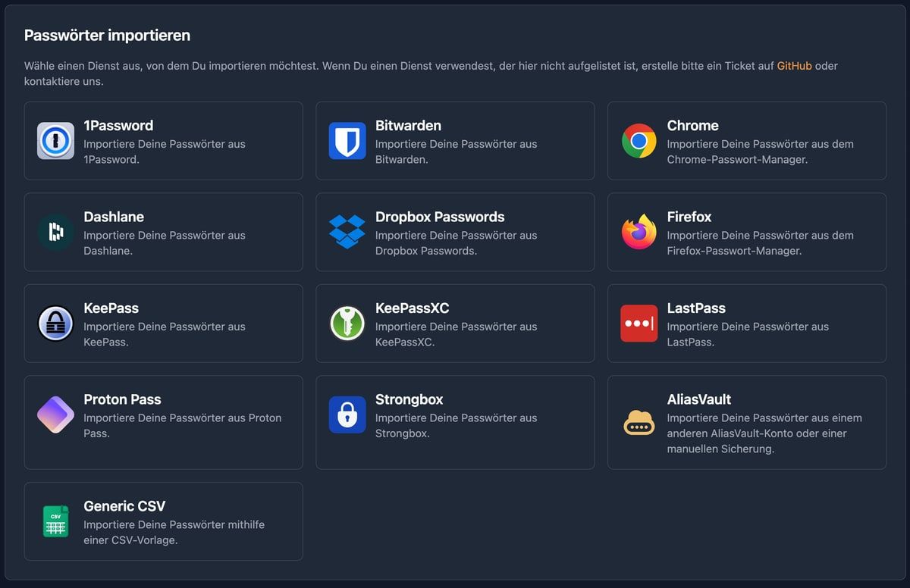Select the Firefox fox logo

639,232
